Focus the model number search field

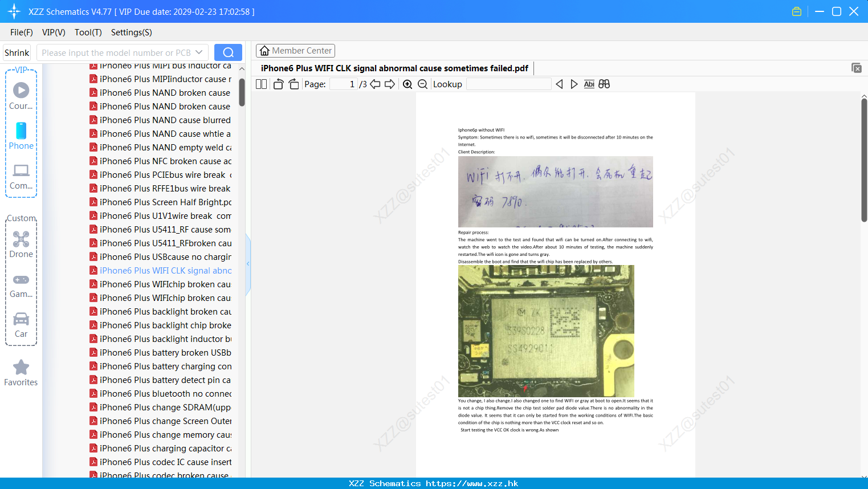point(116,52)
